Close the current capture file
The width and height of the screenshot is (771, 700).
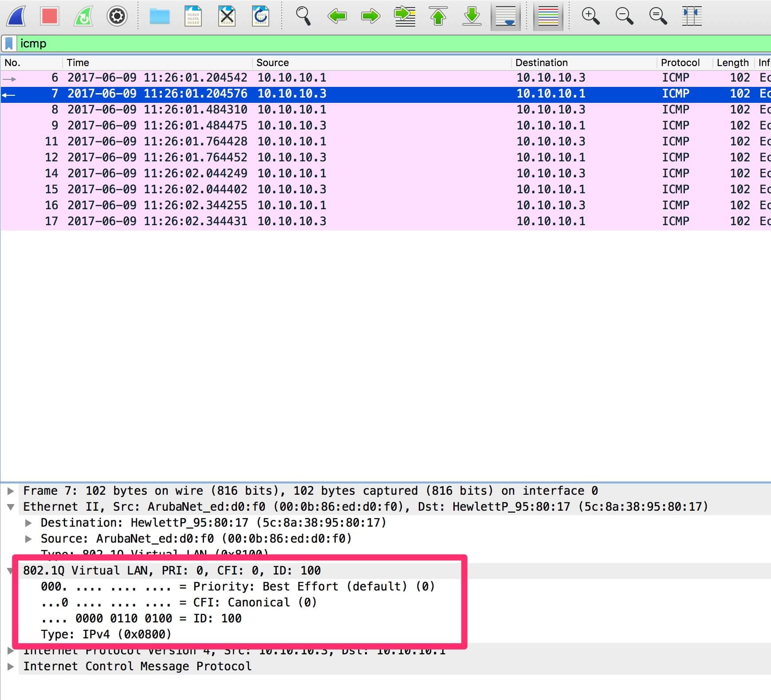pos(228,16)
